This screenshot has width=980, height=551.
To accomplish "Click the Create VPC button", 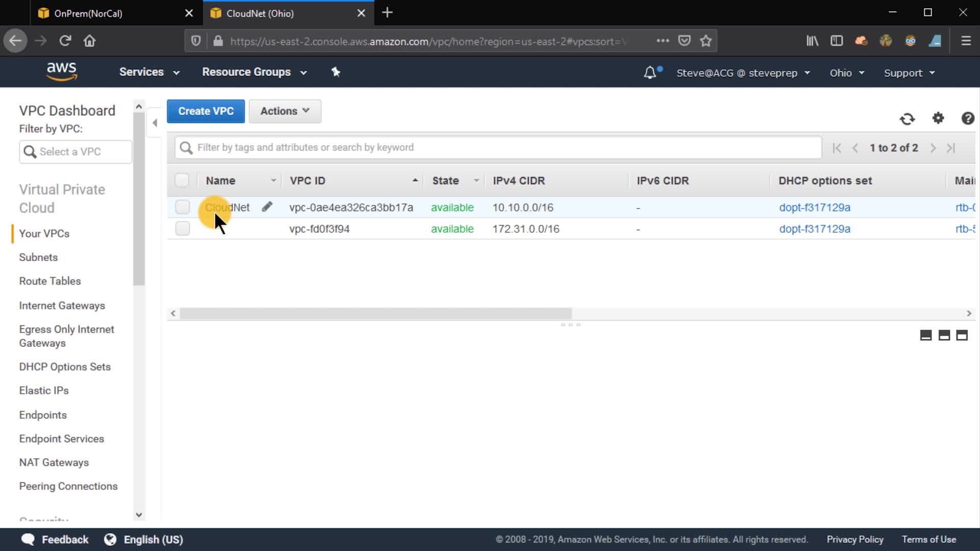I will [x=206, y=111].
